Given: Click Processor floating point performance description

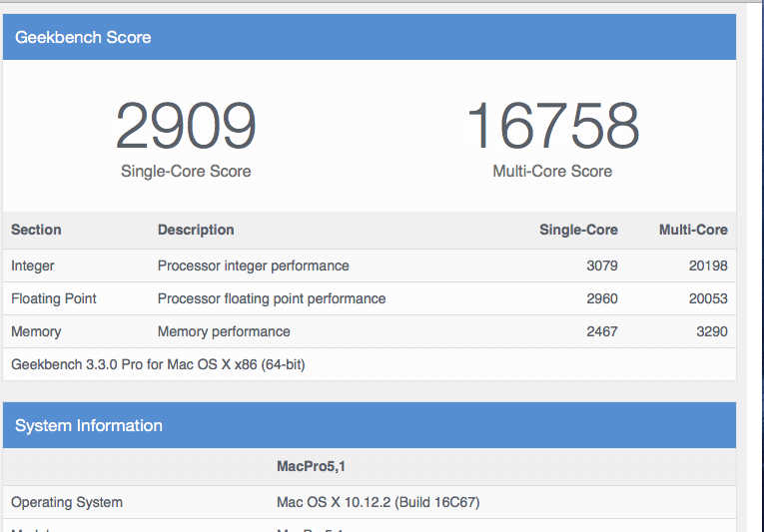Looking at the screenshot, I should point(272,298).
